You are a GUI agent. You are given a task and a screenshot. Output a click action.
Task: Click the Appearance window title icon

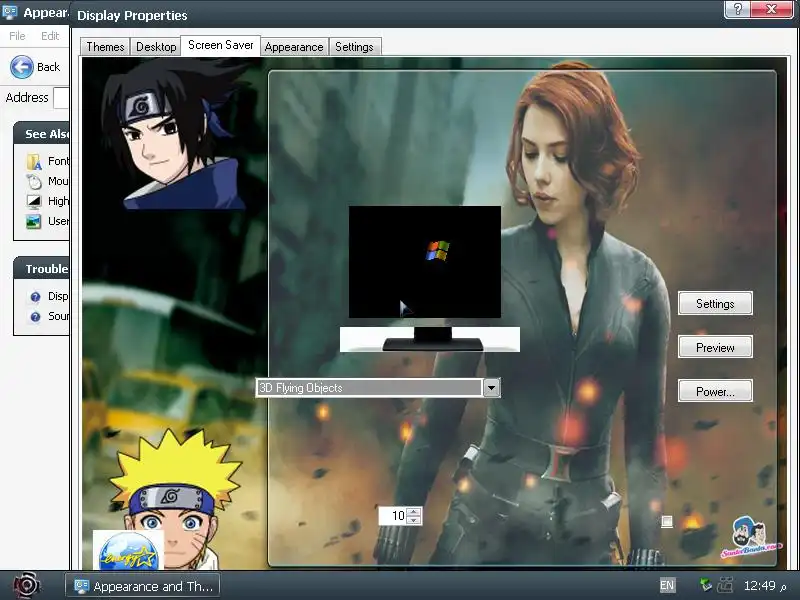click(x=10, y=12)
